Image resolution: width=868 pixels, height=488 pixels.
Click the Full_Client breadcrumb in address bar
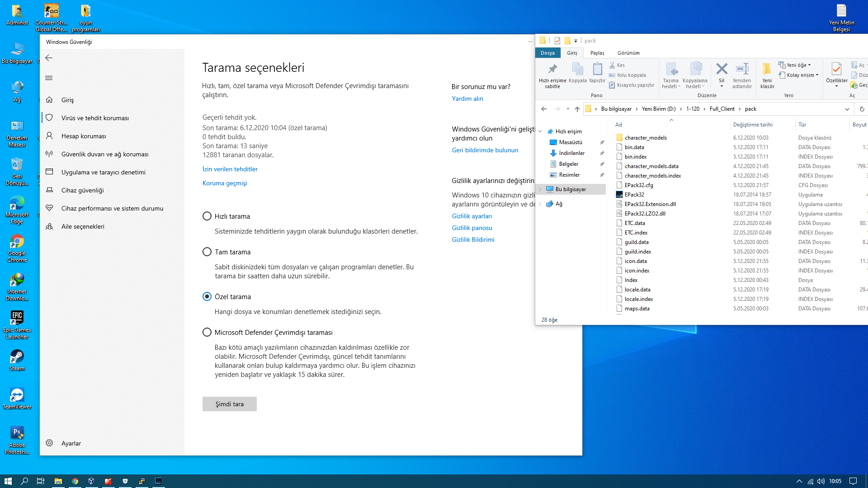[x=722, y=109]
